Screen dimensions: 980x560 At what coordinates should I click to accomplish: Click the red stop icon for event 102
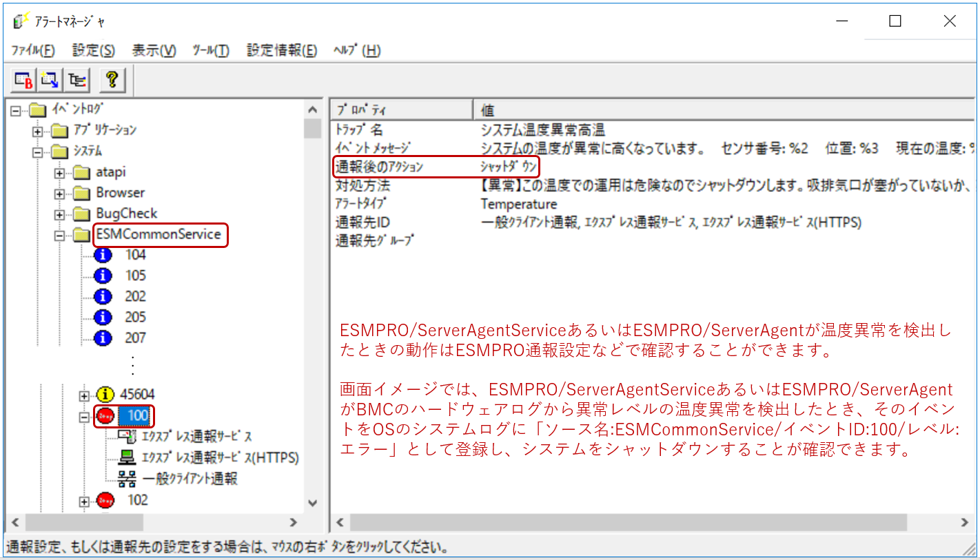[x=105, y=501]
